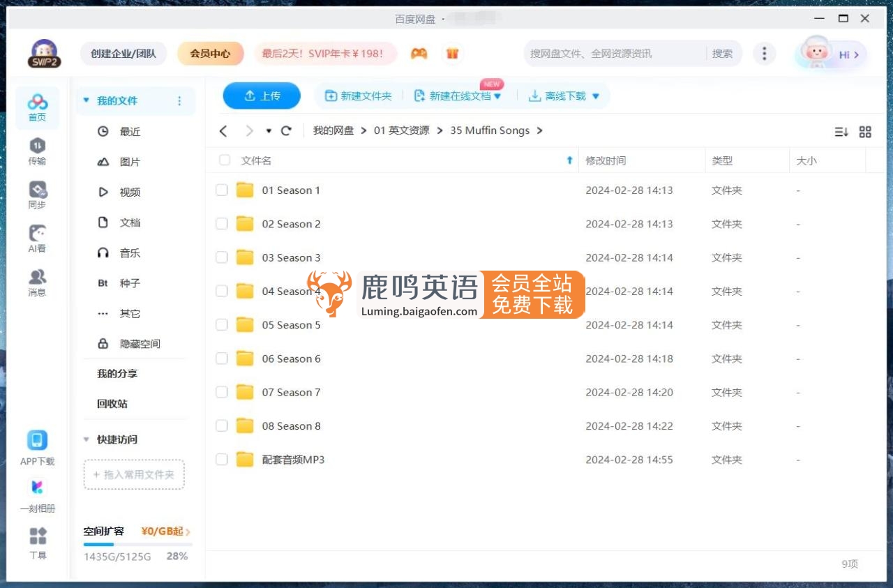The width and height of the screenshot is (893, 588).
Task: Check the box for 08 Season 8
Action: coord(222,425)
